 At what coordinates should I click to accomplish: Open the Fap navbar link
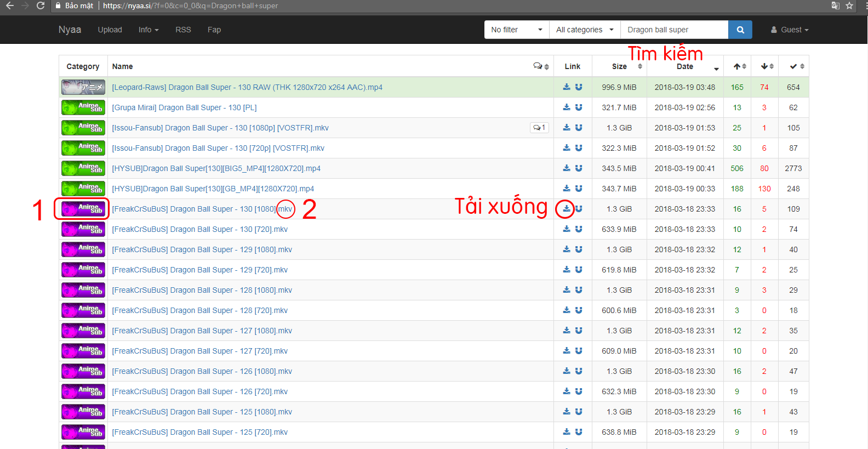coord(214,30)
